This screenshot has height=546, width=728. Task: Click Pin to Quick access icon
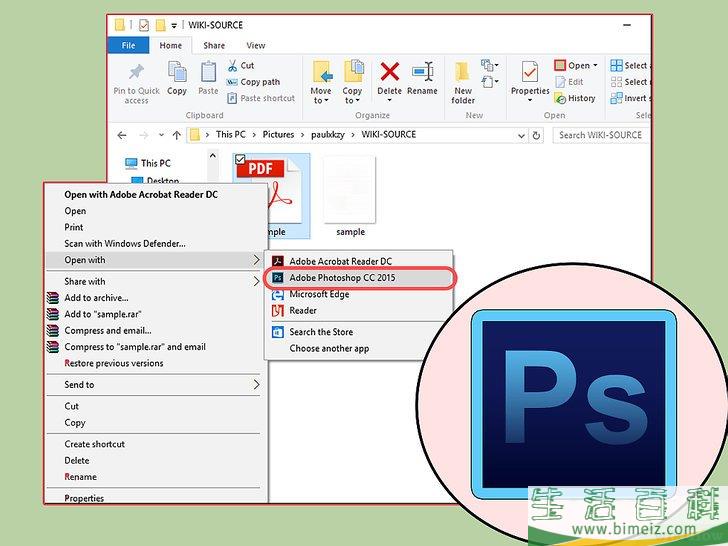136,72
